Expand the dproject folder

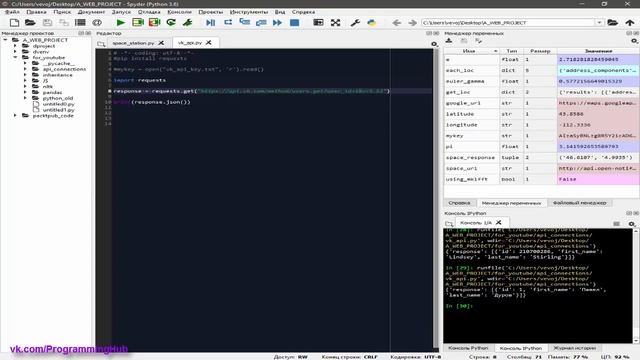coord(16,46)
